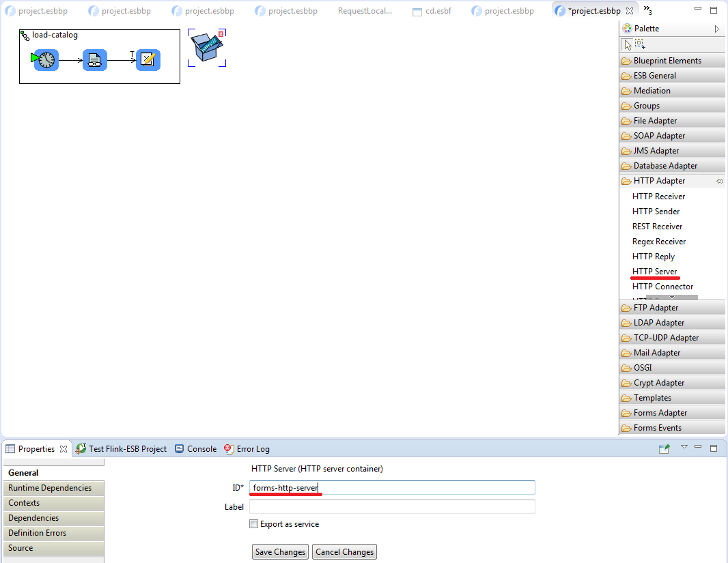Click the timer clock node in load-catalog
Screen dimensions: 728x563
pos(46,60)
